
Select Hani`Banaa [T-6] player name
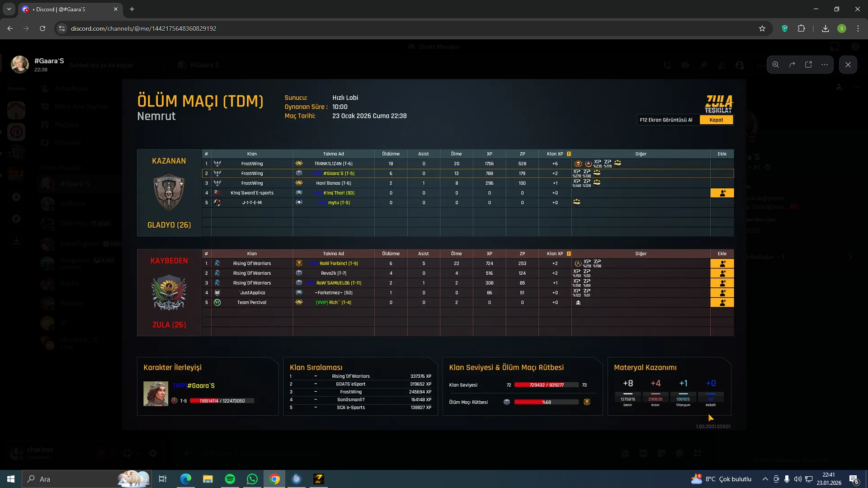tap(334, 183)
